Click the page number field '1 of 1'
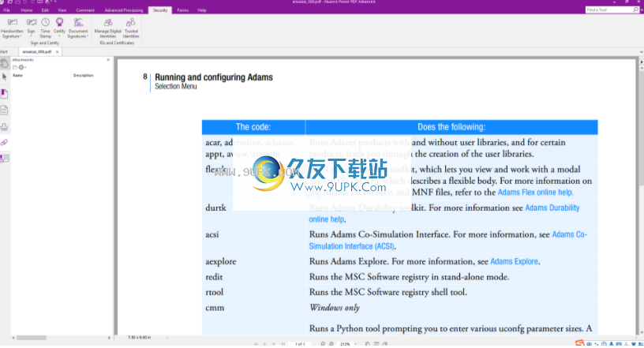Screen dimensions: 644x348 point(300,344)
